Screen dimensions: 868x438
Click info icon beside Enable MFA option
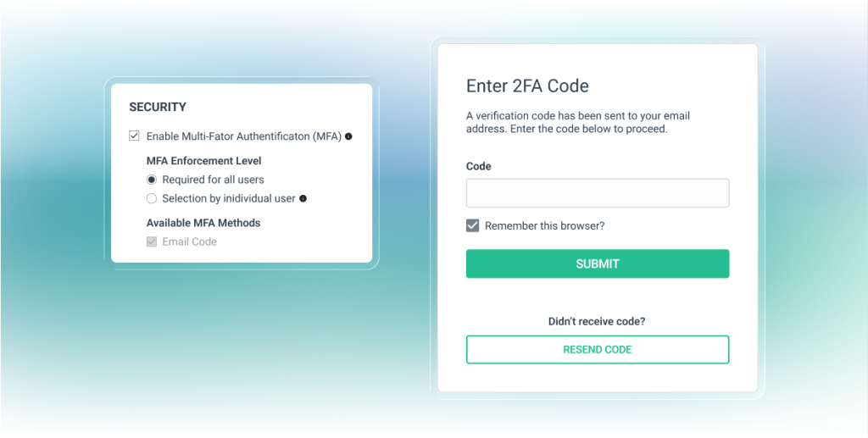pos(348,136)
